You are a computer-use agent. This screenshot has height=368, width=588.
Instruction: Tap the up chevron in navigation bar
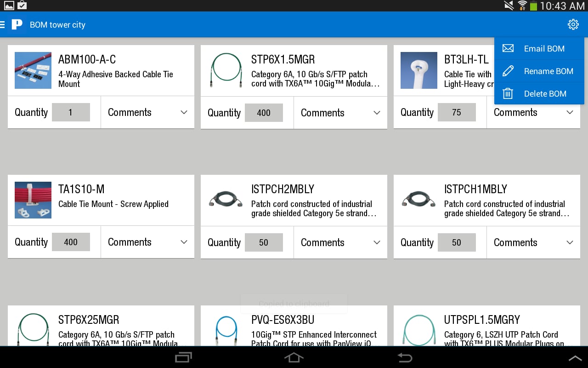(575, 358)
